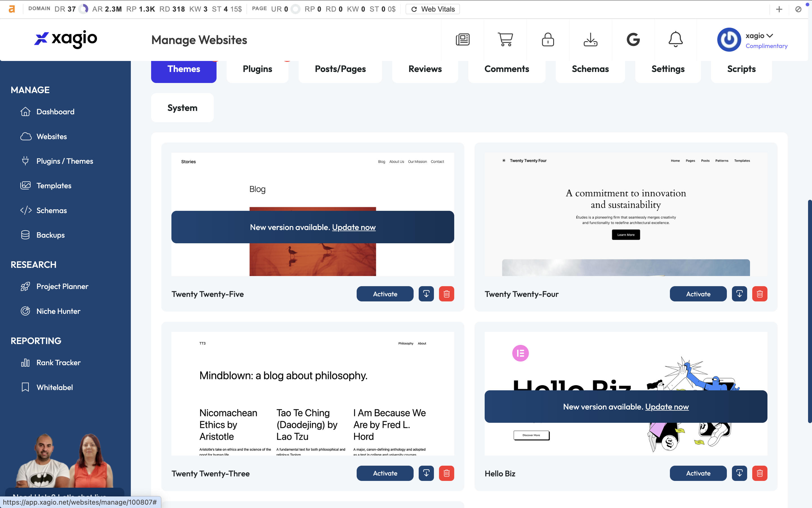812x508 pixels.
Task: Click the download tray icon in header
Action: click(x=590, y=40)
